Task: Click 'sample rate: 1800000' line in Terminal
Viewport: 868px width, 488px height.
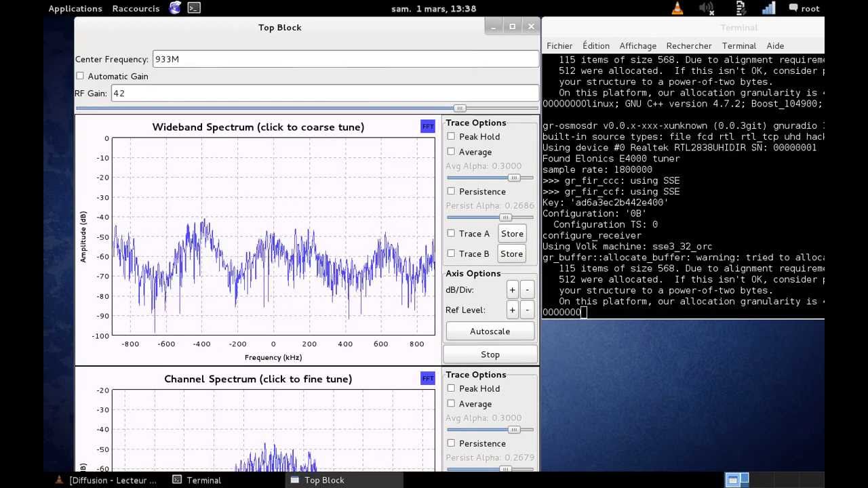Action: tap(597, 169)
